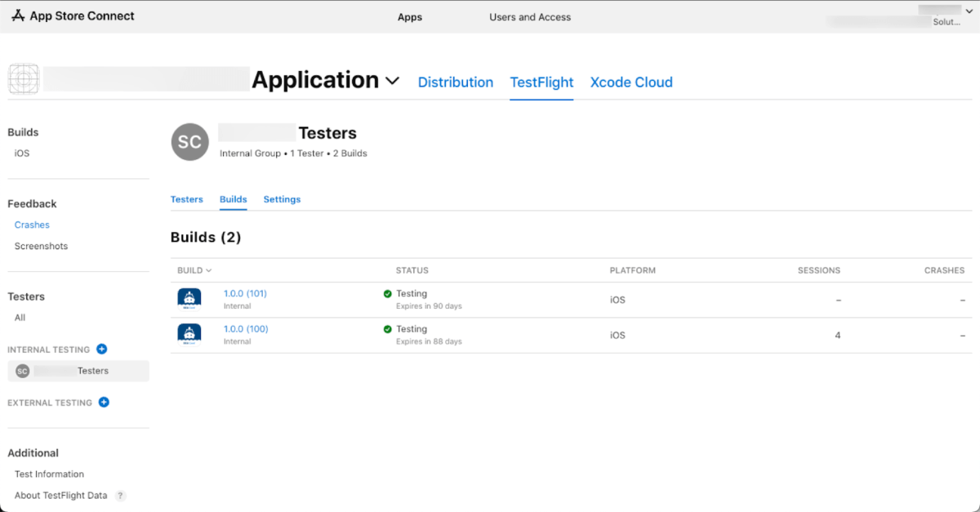Image resolution: width=980 pixels, height=512 pixels.
Task: Click the App Store Connect logo icon
Action: point(19,16)
